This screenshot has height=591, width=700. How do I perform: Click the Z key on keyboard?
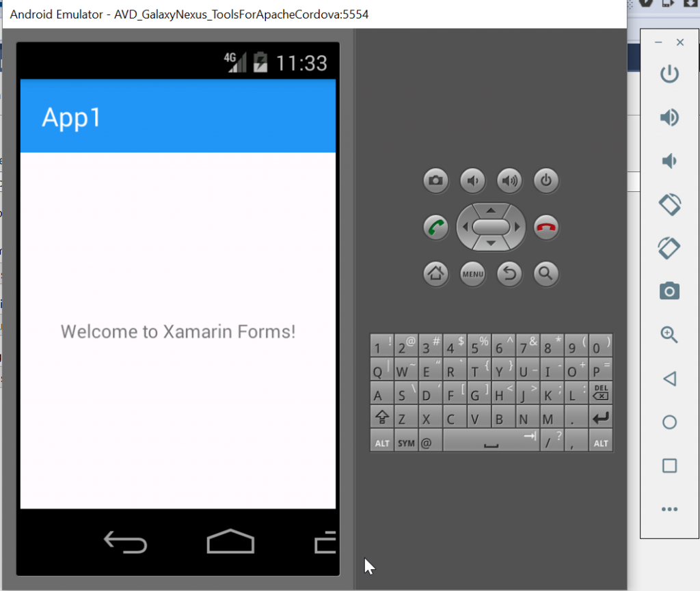coord(406,417)
